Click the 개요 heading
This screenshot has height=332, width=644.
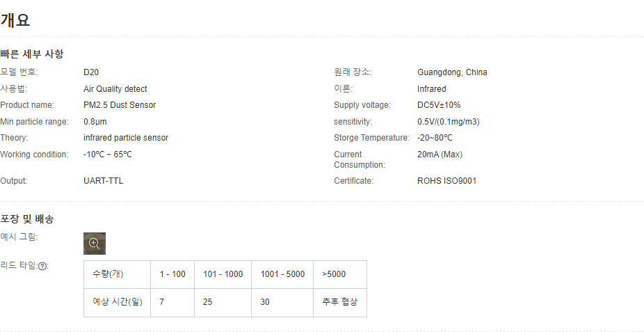(x=15, y=20)
